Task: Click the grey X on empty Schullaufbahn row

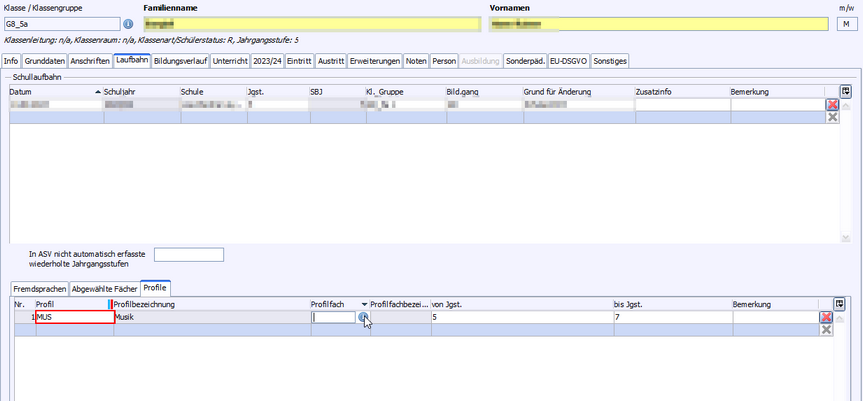Action: click(x=832, y=117)
